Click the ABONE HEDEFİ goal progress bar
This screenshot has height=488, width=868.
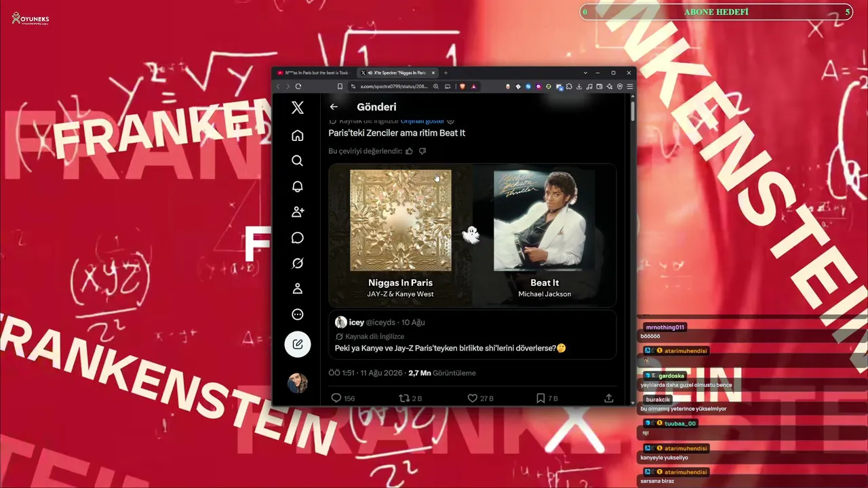[716, 12]
